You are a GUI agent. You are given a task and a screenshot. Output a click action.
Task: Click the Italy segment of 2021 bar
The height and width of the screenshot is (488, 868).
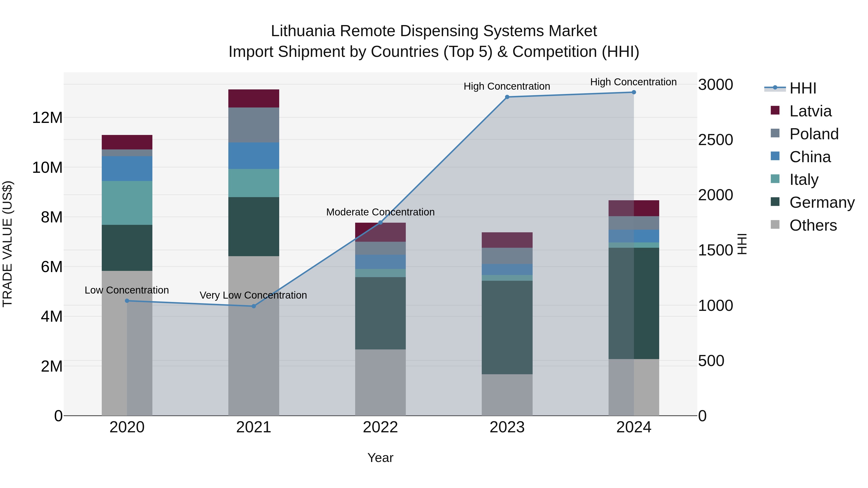click(254, 183)
